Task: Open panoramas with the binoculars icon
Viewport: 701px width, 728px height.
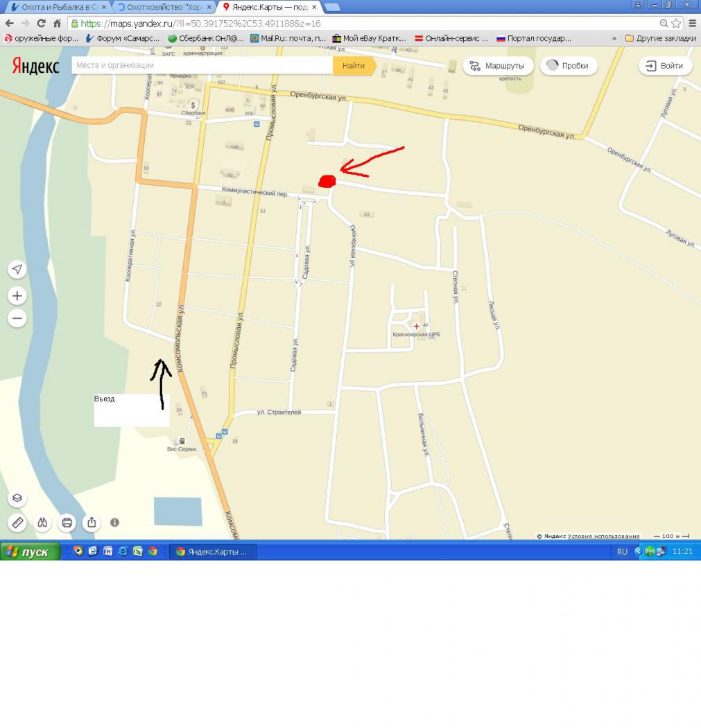Action: click(42, 523)
